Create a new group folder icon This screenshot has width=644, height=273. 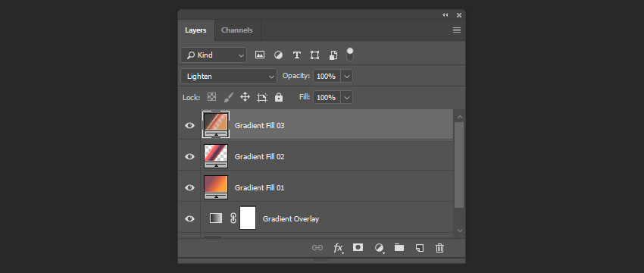coord(399,247)
